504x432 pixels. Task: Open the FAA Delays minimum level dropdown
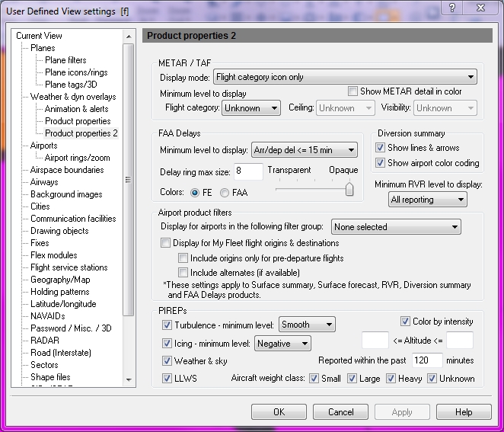304,150
